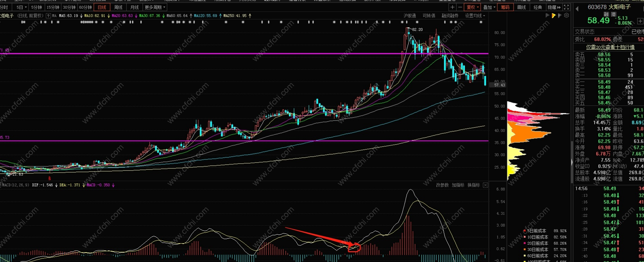
Task: Switch to 经典 classic view
Action: pos(538,7)
